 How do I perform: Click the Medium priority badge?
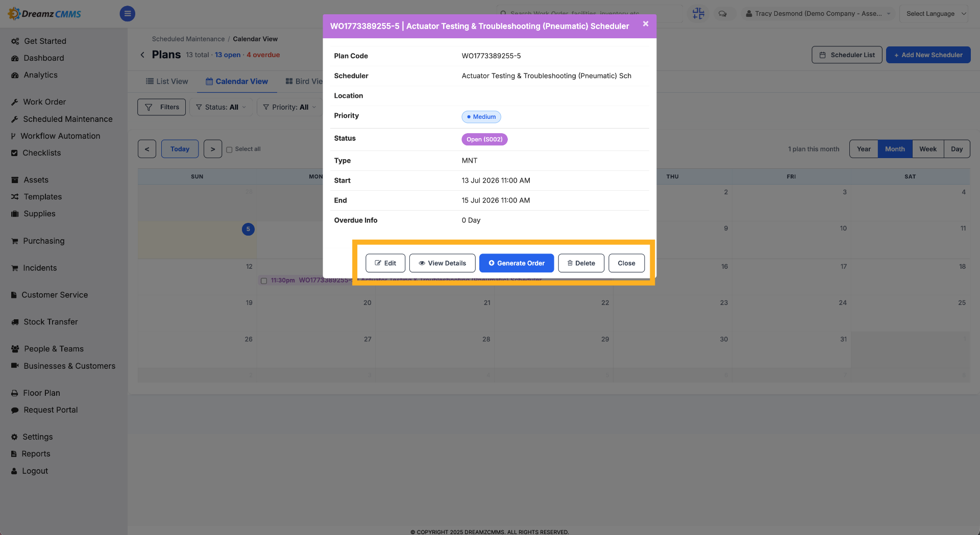point(481,117)
